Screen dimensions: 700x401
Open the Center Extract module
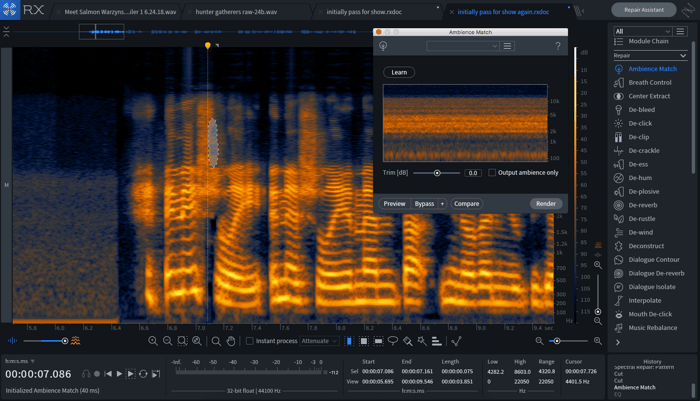click(x=649, y=96)
